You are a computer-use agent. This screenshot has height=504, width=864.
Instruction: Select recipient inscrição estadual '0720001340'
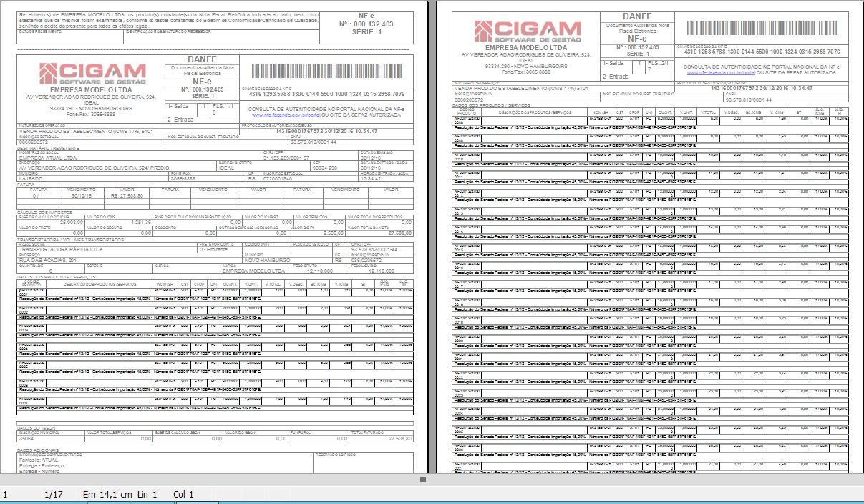click(278, 178)
